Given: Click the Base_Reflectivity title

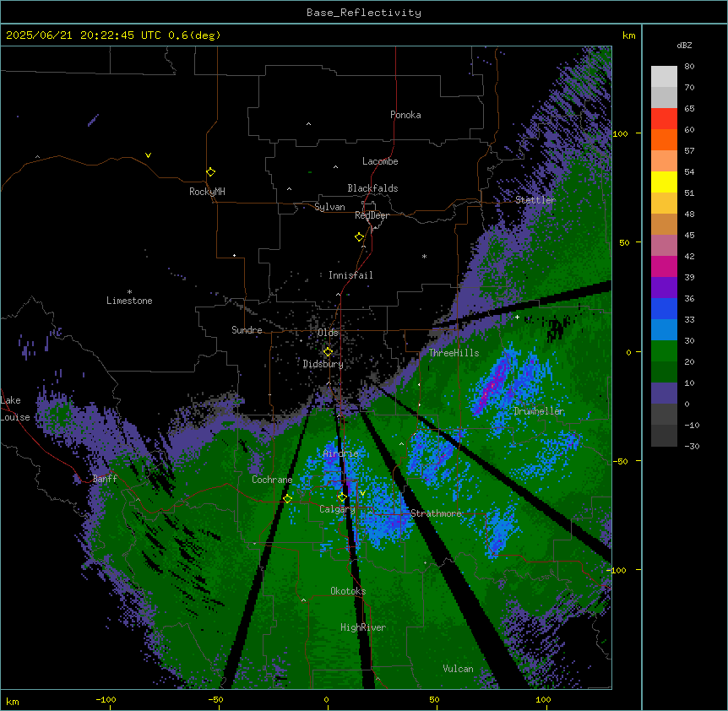Looking at the screenshot, I should point(364,13).
